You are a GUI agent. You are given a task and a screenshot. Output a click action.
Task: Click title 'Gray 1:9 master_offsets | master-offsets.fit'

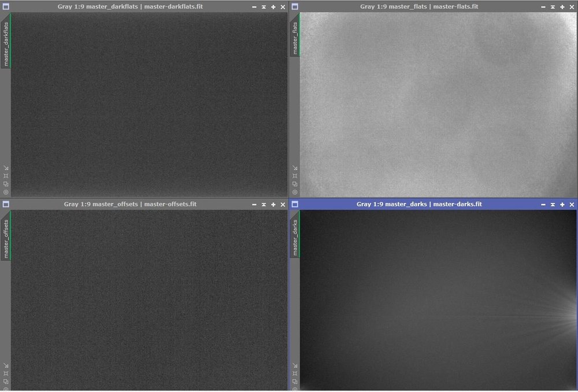click(130, 204)
